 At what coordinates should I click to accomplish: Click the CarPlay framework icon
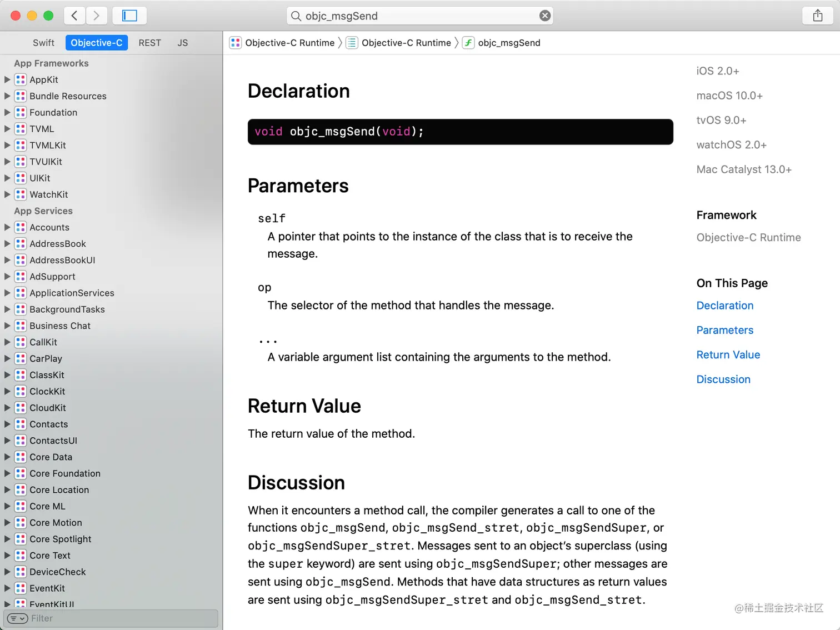21,358
